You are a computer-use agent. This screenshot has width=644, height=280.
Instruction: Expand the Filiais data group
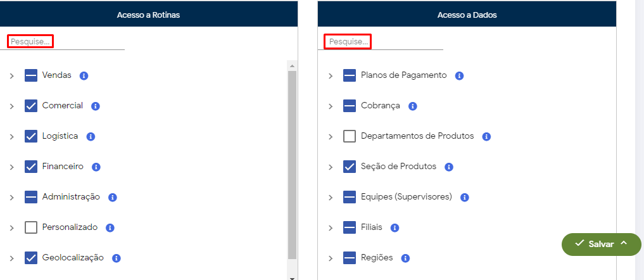[x=330, y=228]
